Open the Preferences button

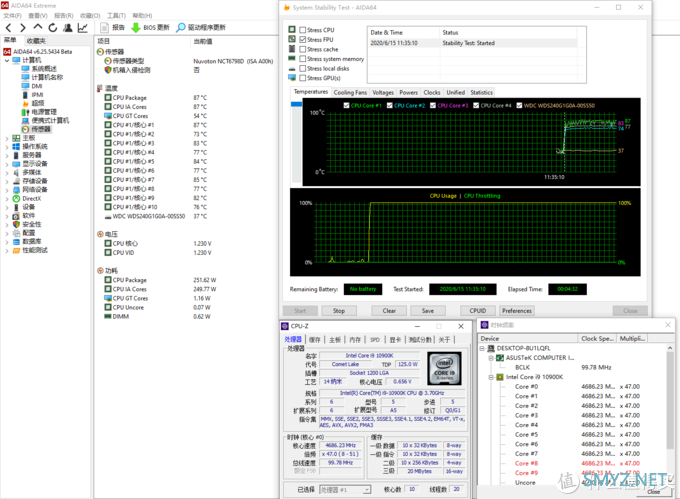pos(517,311)
